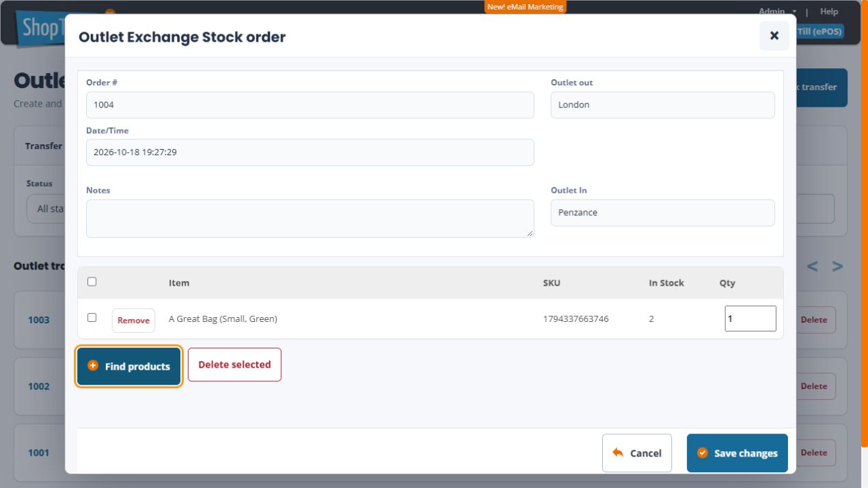The height and width of the screenshot is (488, 868).
Task: Click the SKU column header
Action: 552,283
